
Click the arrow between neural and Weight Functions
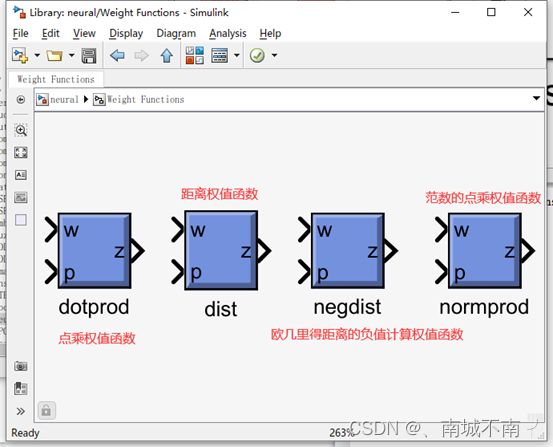pyautogui.click(x=86, y=99)
